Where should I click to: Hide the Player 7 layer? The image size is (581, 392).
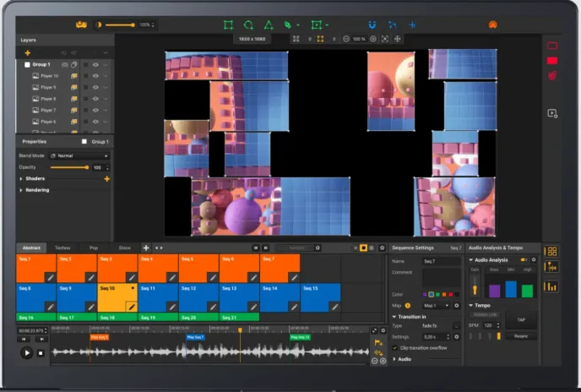(95, 110)
